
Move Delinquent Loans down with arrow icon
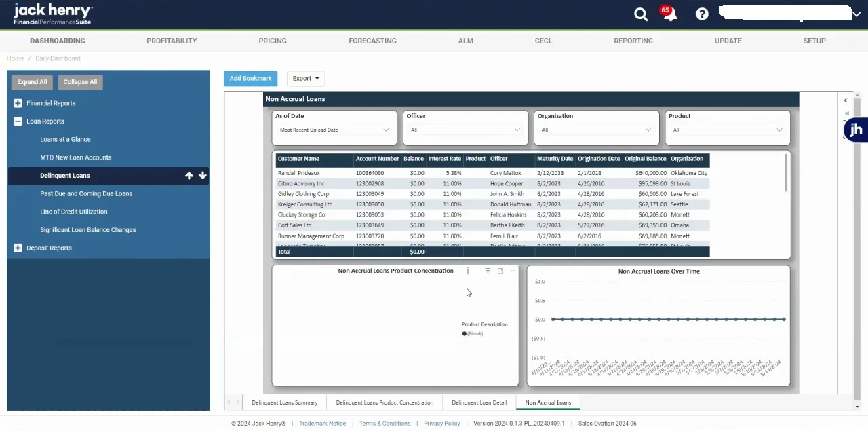coord(202,176)
